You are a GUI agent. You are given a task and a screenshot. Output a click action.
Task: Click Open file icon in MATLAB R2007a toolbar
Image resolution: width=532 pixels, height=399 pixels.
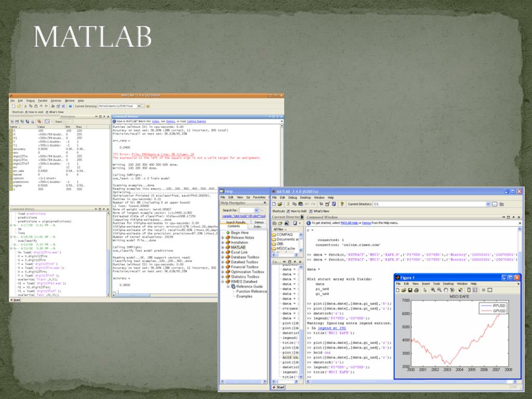pyautogui.click(x=280, y=204)
